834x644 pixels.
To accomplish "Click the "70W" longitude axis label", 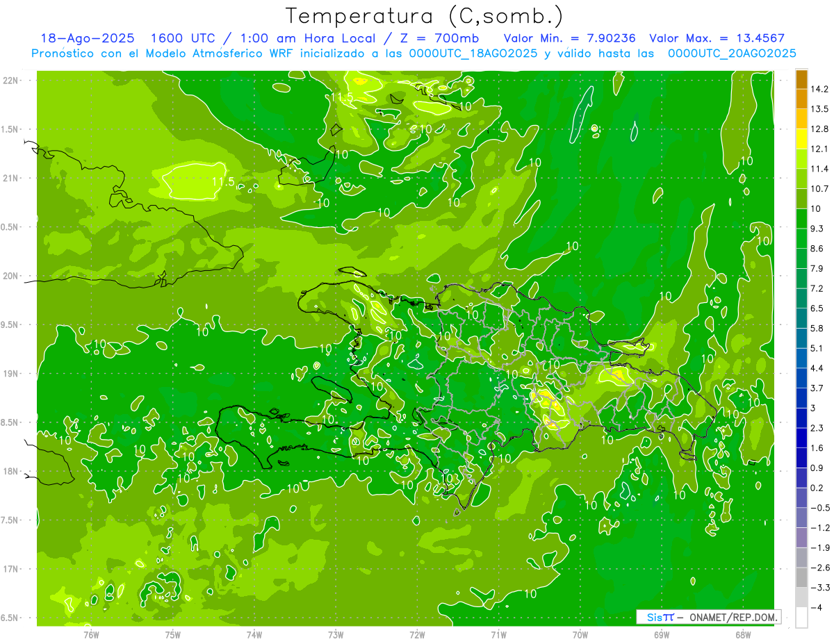I will [x=580, y=635].
